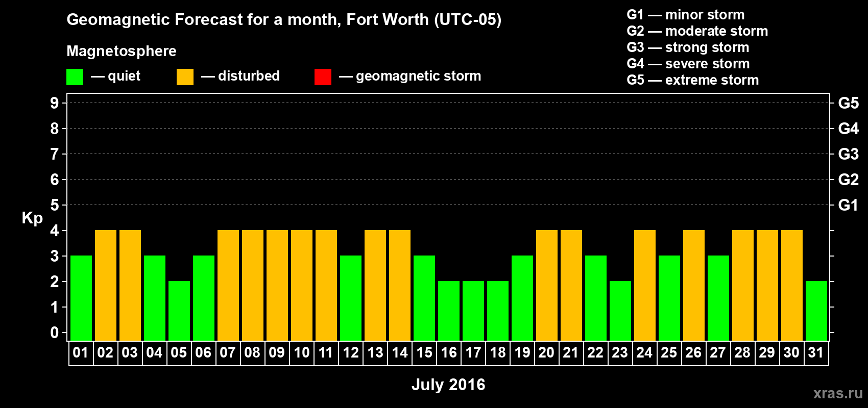Click date label 13 on the axis

point(375,353)
